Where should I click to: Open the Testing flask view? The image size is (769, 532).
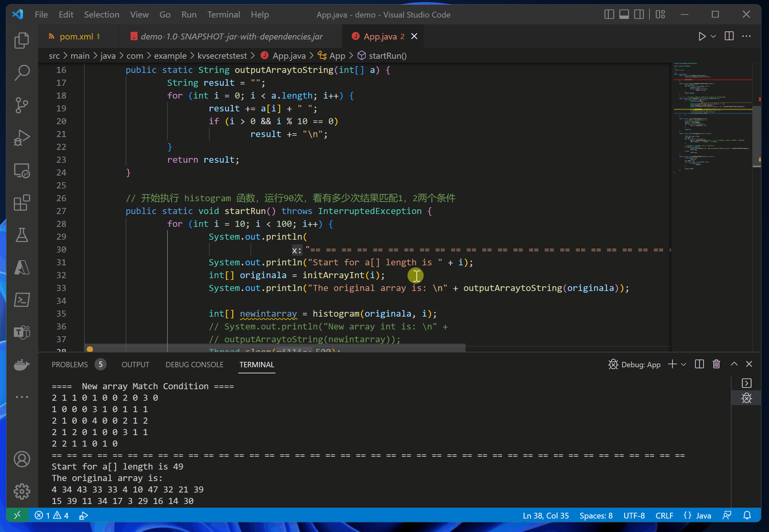tap(22, 235)
